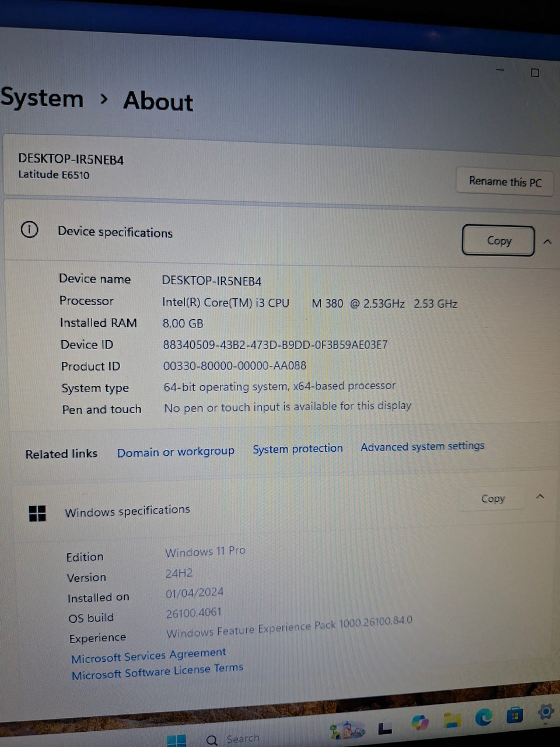Select the 24H2 version value

click(x=179, y=573)
